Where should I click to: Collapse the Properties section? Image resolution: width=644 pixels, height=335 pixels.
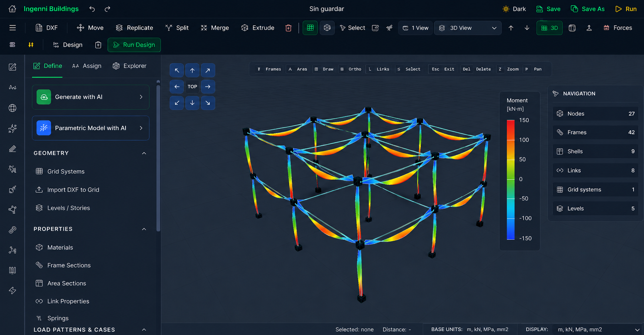(144, 229)
